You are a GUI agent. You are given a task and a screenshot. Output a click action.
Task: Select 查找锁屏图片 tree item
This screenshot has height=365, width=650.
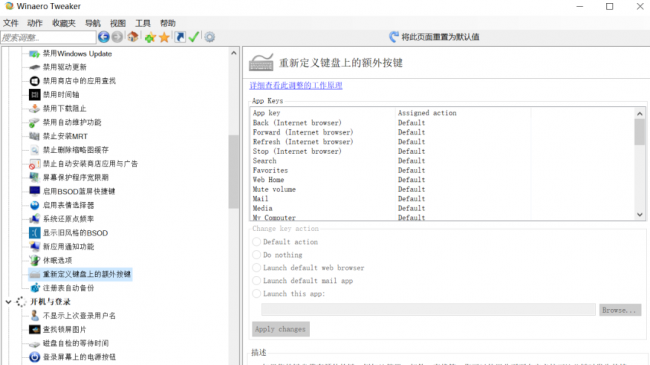[x=64, y=329]
